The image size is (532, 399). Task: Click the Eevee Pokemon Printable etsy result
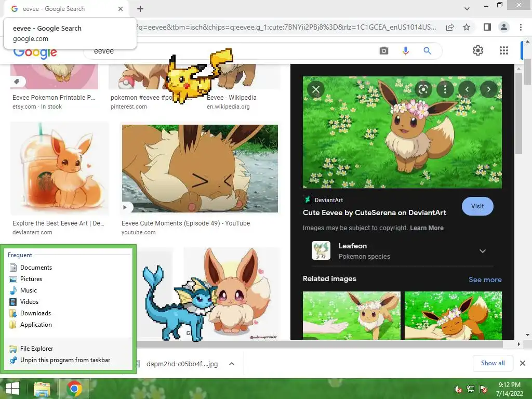pos(54,98)
